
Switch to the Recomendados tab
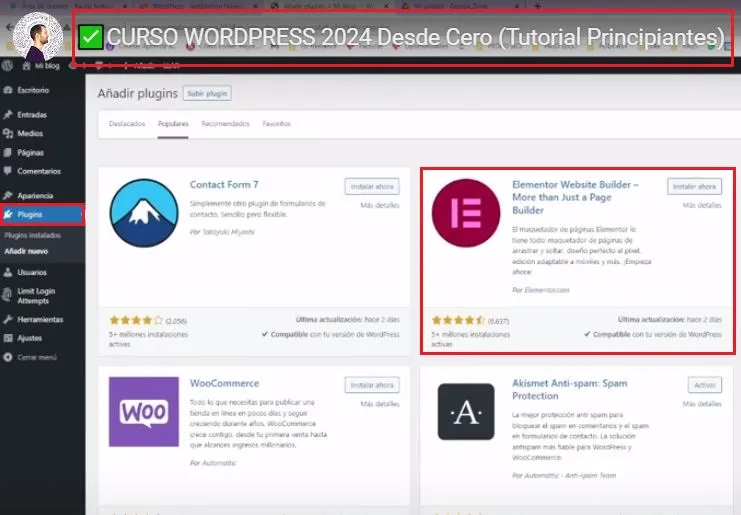[225, 124]
